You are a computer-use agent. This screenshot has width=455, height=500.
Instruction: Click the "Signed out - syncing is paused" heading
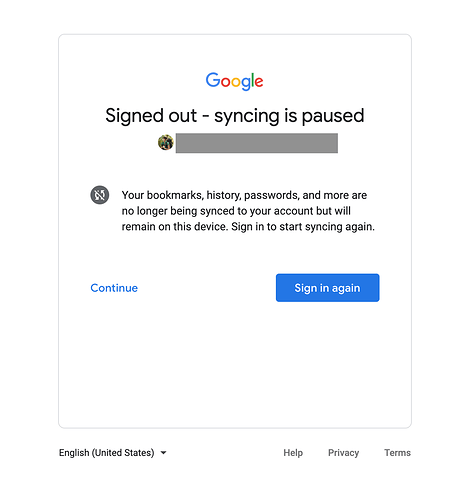pos(235,116)
